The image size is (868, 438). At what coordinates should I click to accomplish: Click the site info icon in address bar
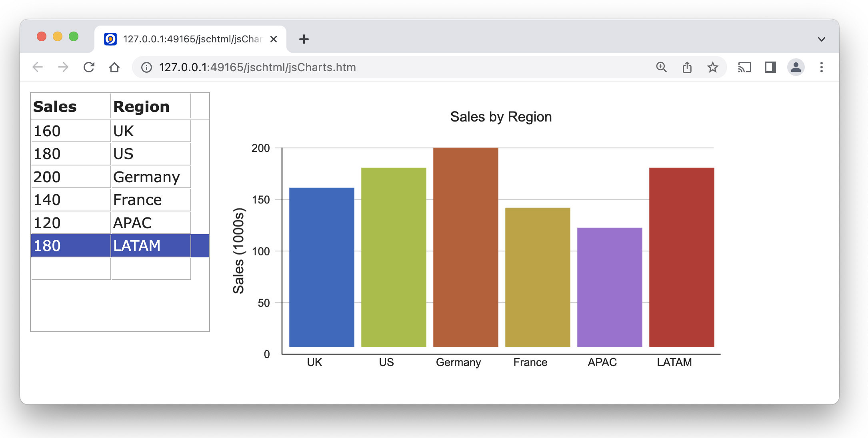click(x=146, y=67)
